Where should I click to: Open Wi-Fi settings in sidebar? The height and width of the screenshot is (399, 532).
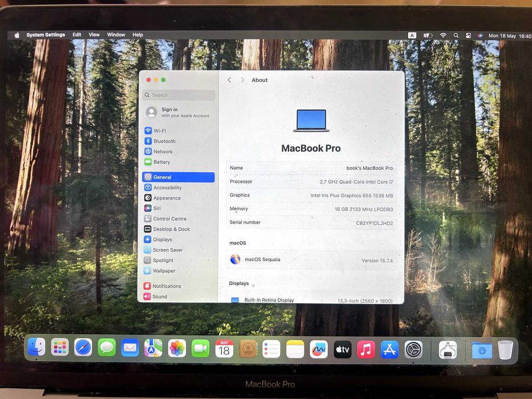(x=178, y=131)
